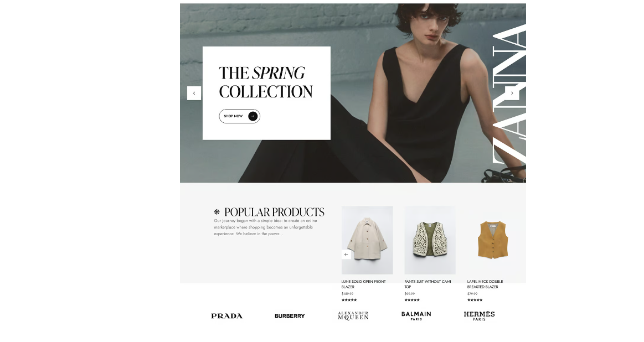Open the Burberry brand logo
Image resolution: width=644 pixels, height=342 pixels.
coord(290,316)
